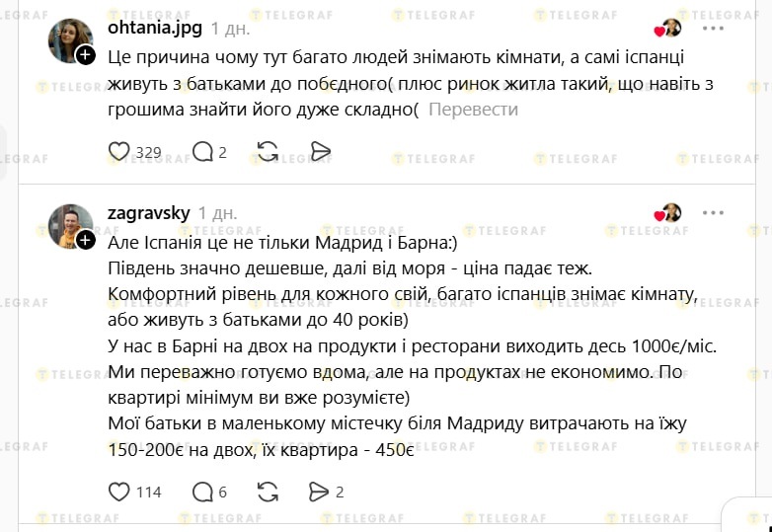Share the ohtania.jpg comment via arrow icon
This screenshot has width=772, height=532.
coord(320,152)
